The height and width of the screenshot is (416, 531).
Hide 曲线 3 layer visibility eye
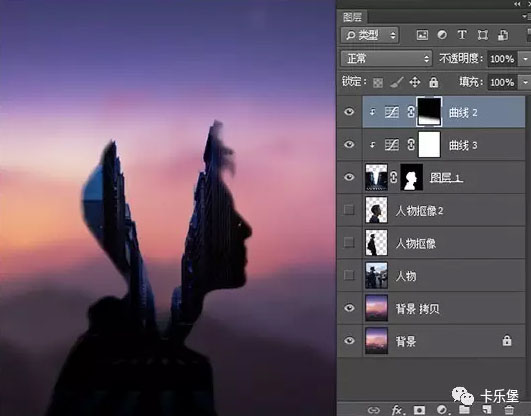click(349, 145)
